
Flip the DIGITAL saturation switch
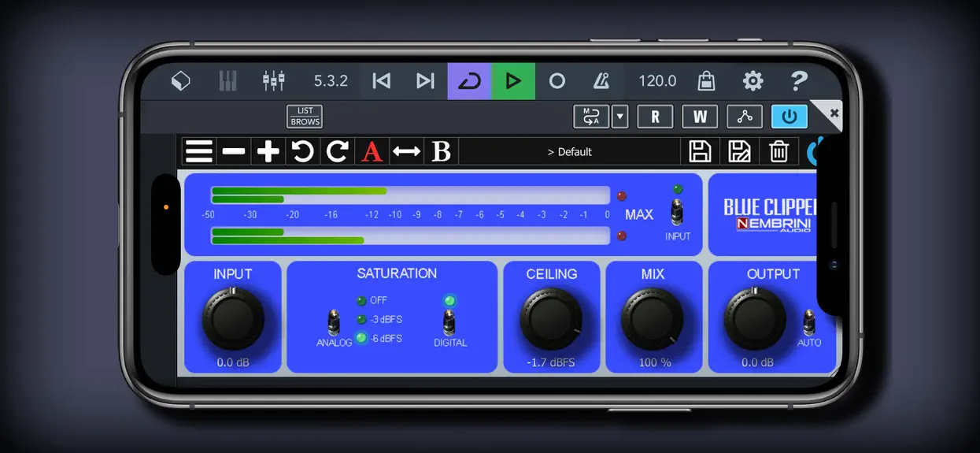[x=449, y=323]
